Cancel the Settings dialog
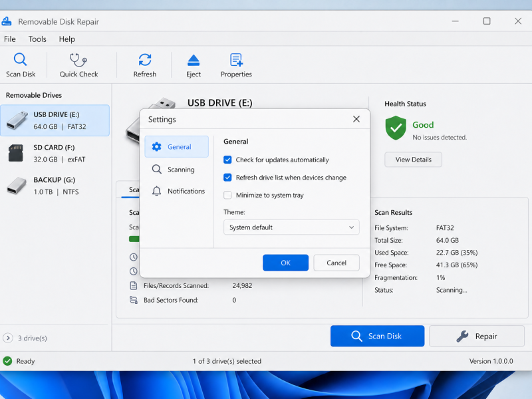The image size is (532, 399). pos(336,263)
